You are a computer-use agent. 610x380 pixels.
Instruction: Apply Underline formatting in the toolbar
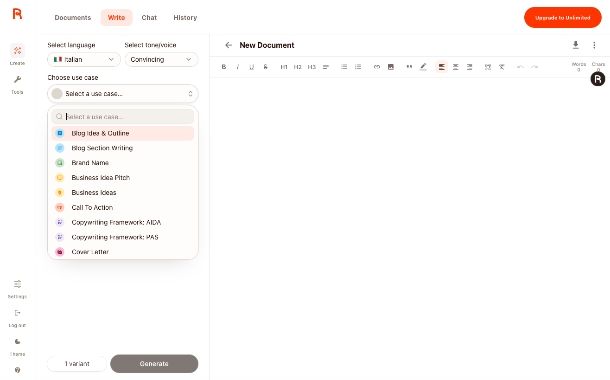coord(252,67)
